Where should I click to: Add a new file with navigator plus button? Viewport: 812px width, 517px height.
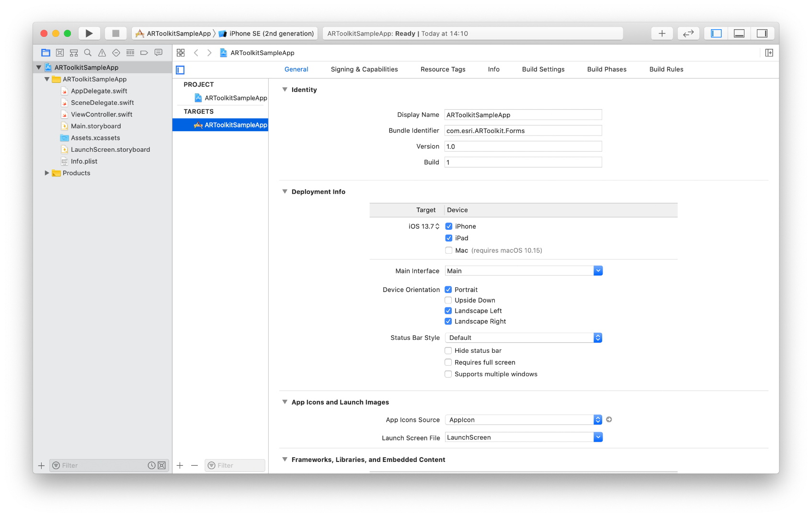41,465
